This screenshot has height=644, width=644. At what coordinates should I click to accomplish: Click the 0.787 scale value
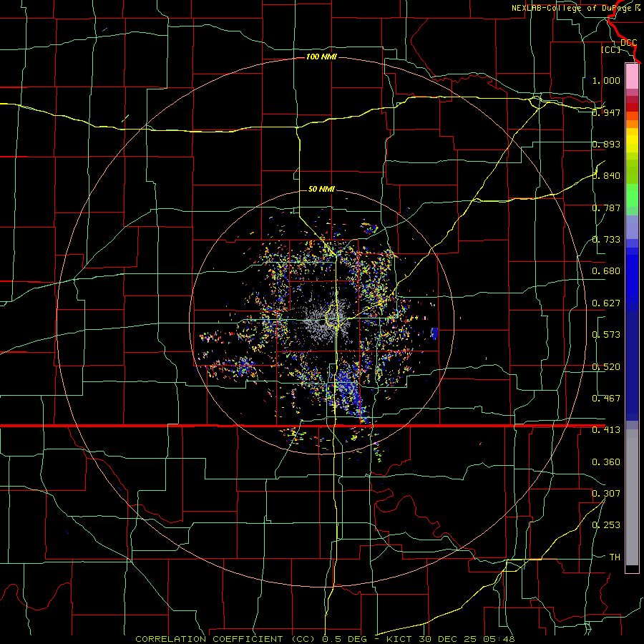[x=606, y=208]
